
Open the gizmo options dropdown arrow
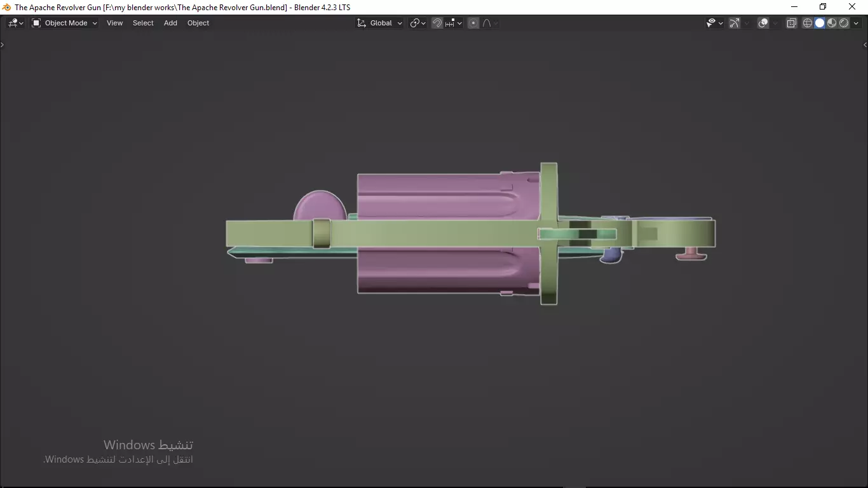(747, 23)
